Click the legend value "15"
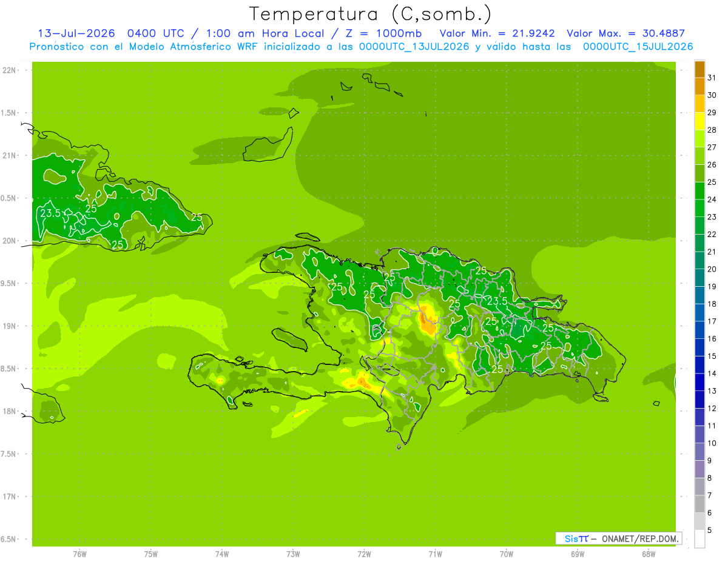728x562 pixels. click(x=712, y=356)
